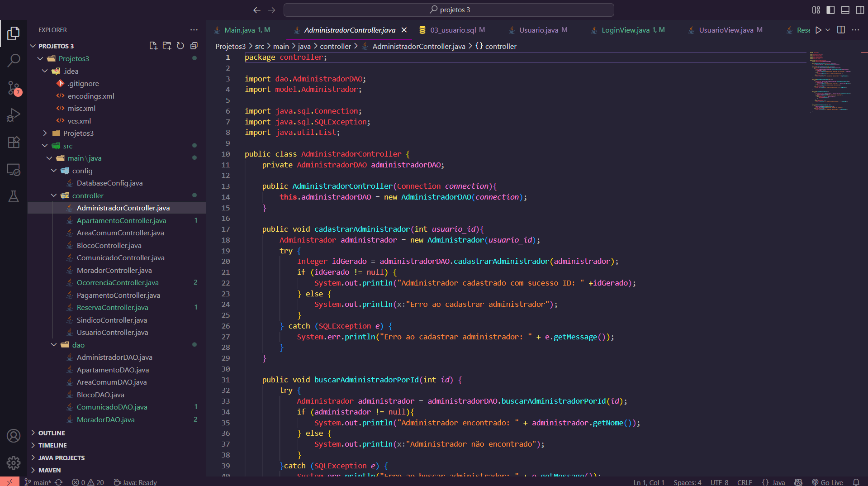Screen dimensions: 868x486
Task: Switch to LoginView.java tab
Action: (x=629, y=30)
